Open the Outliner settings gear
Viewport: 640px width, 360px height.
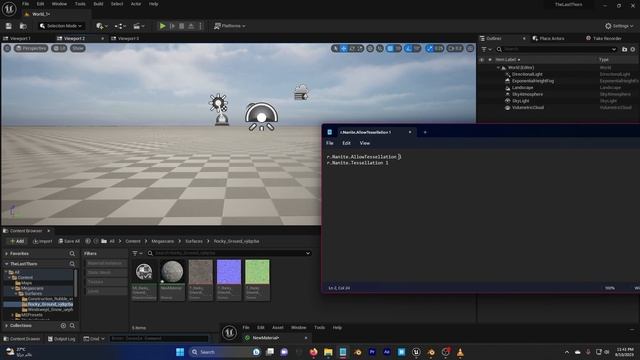(633, 49)
